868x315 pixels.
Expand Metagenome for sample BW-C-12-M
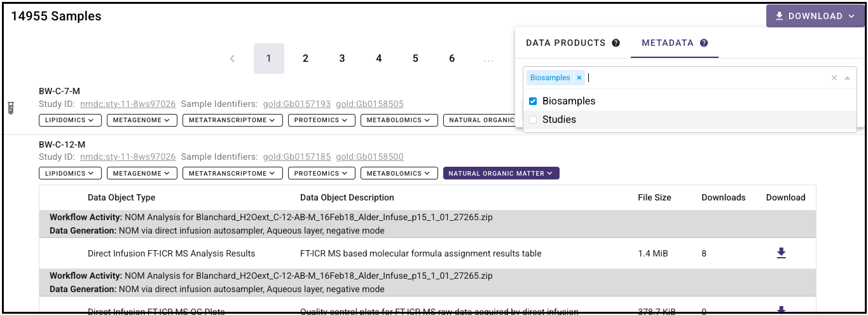142,173
